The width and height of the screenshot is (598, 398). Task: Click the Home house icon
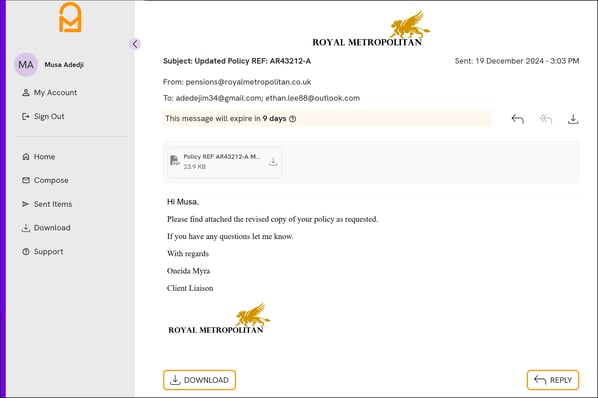point(26,156)
